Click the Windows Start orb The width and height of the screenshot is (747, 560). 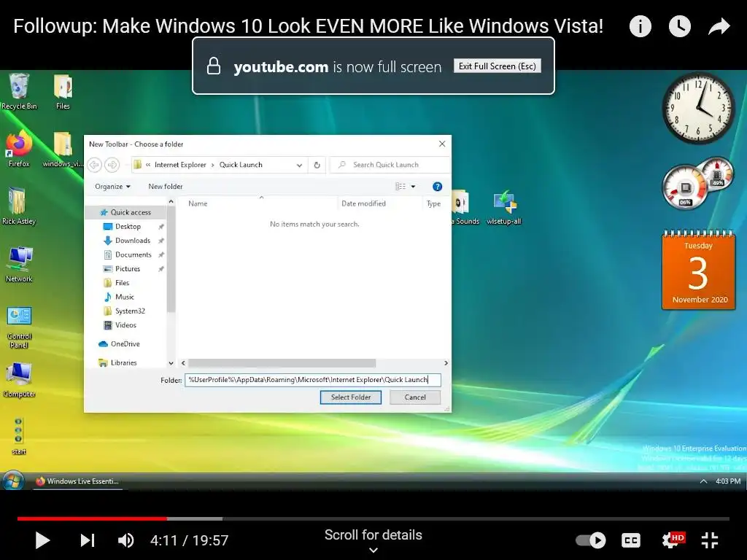coord(12,481)
